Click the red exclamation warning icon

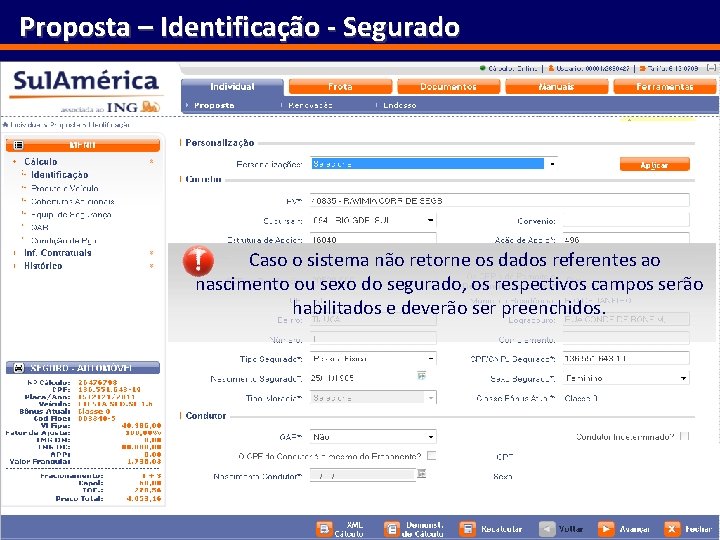point(198,260)
